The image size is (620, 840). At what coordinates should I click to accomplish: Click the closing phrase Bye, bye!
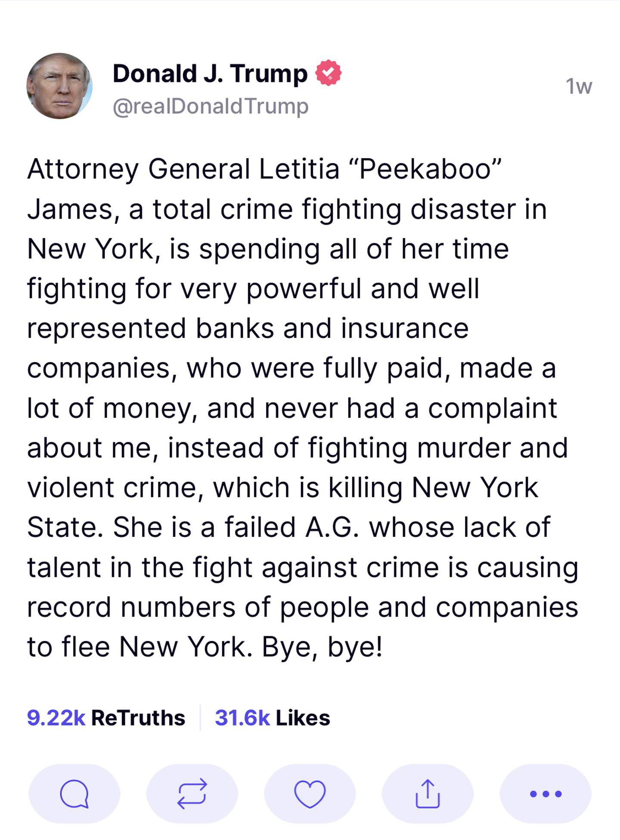(322, 647)
